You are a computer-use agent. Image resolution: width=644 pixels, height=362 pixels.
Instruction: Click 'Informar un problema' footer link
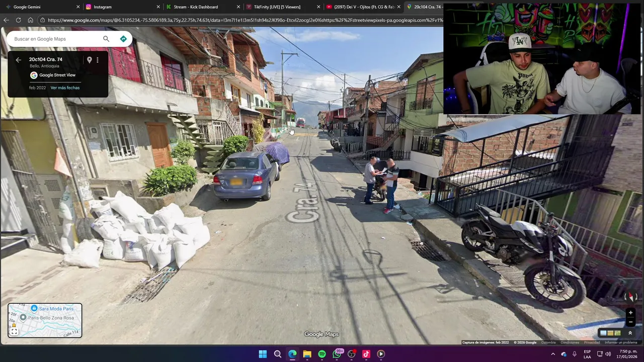coord(621,342)
